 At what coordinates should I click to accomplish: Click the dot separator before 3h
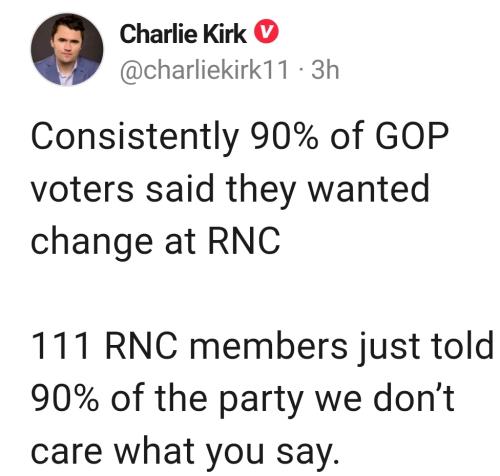(x=301, y=71)
